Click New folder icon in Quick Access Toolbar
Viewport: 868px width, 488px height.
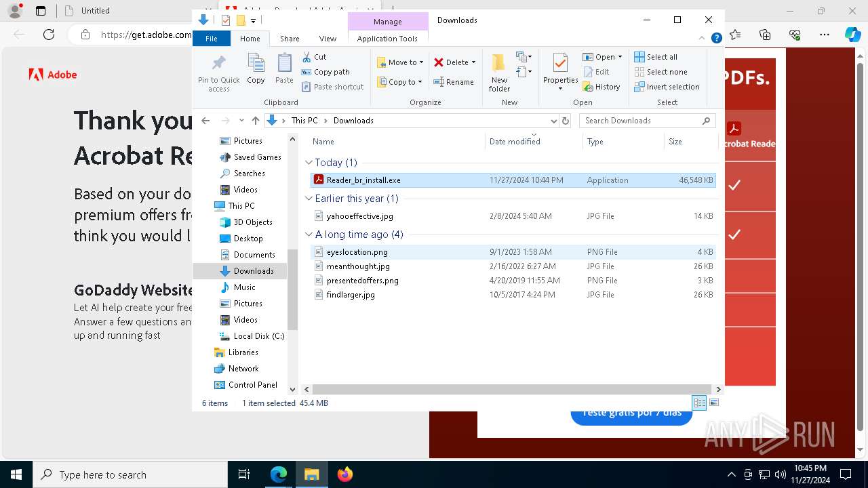(241, 20)
